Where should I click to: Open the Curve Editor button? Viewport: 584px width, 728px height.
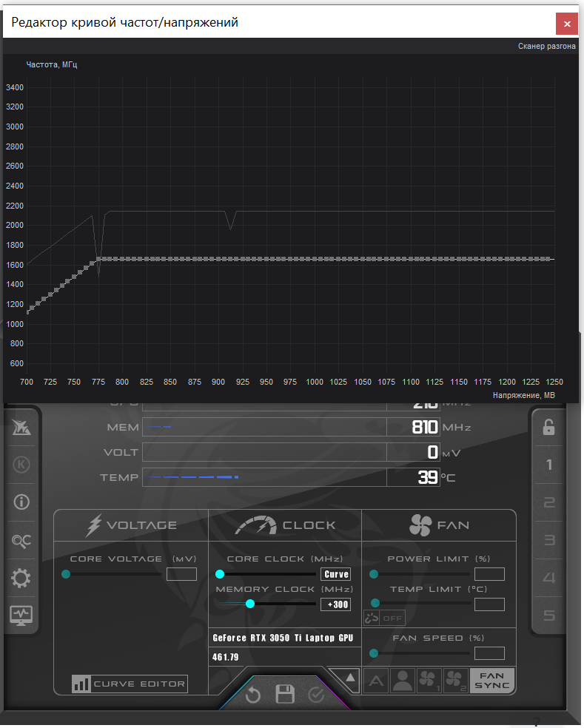130,684
